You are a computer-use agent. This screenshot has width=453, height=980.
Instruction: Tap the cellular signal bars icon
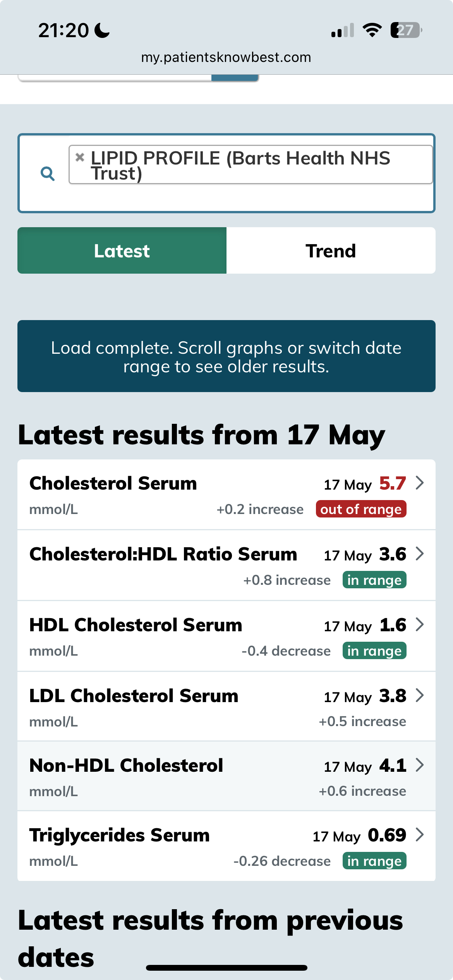coord(343,31)
